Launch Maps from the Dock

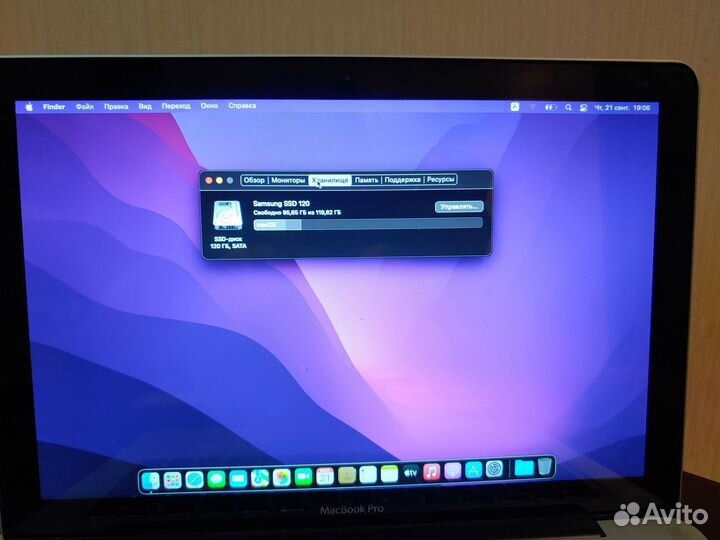click(x=260, y=478)
